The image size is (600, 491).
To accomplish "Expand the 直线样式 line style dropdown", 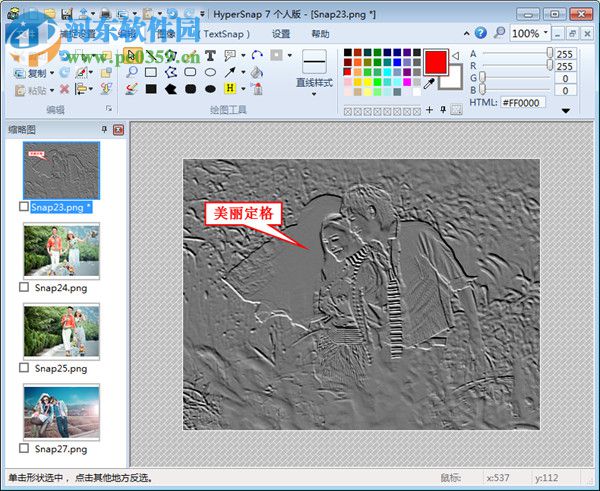I will point(314,95).
